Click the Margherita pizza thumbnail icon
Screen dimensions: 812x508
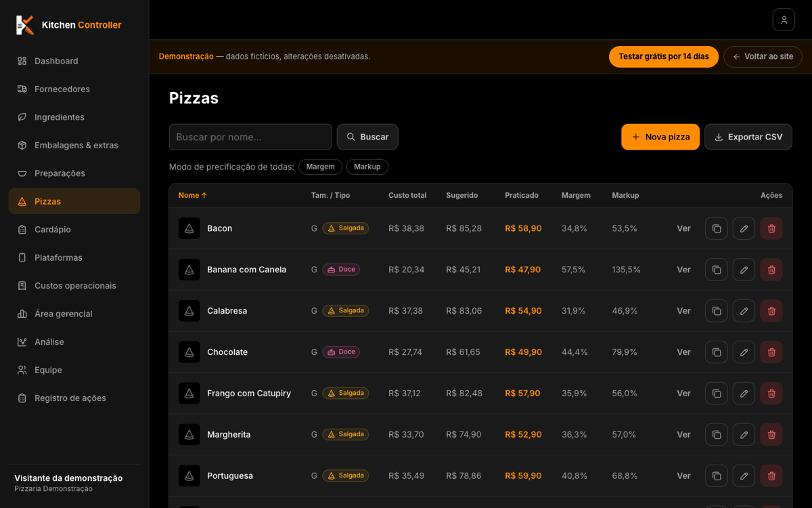click(x=189, y=435)
